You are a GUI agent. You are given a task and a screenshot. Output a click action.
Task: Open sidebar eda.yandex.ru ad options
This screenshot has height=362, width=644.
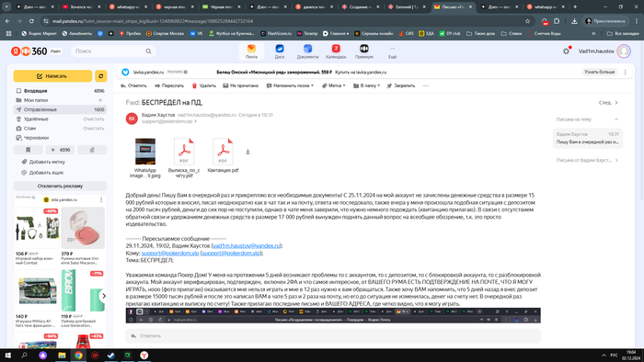[101, 199]
